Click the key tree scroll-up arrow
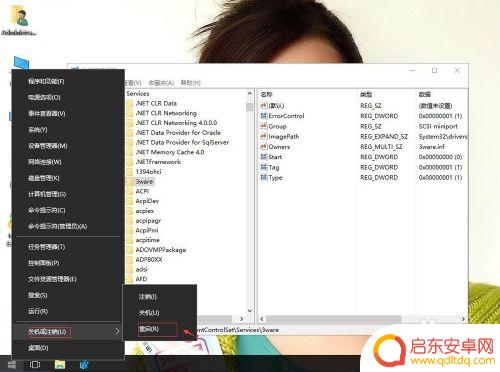500x372 pixels. [x=250, y=94]
